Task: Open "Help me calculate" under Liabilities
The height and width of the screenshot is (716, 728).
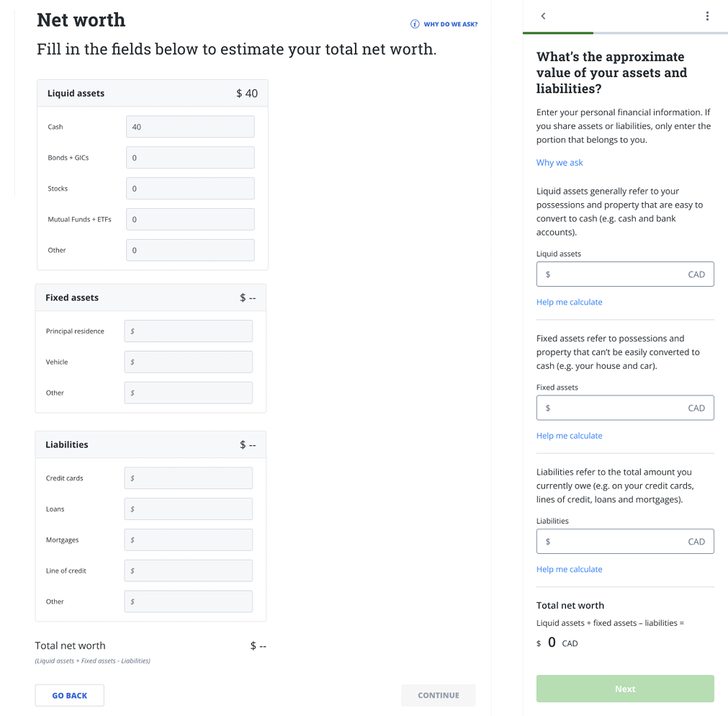Action: [569, 569]
